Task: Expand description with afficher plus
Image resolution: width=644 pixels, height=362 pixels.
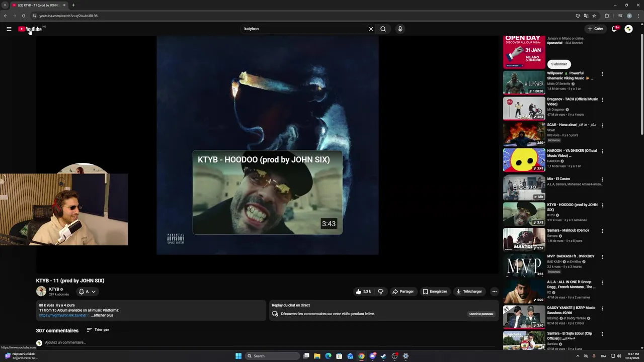Action: (102, 315)
